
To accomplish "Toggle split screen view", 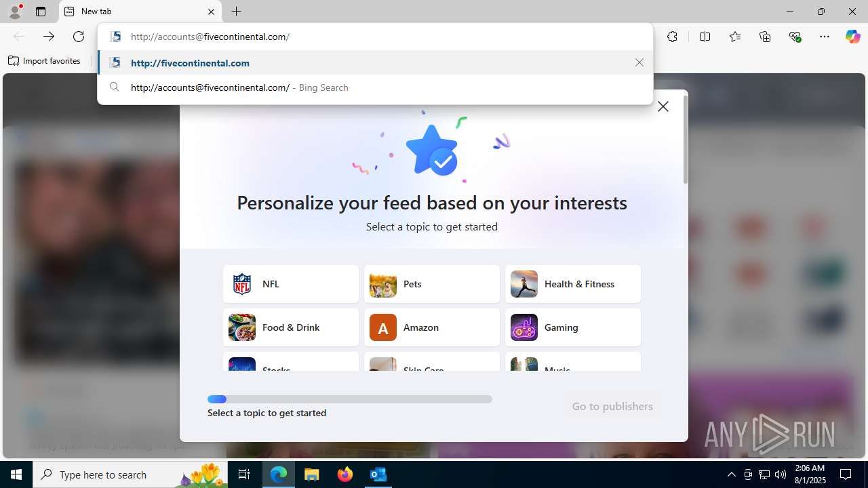I will coord(705,37).
